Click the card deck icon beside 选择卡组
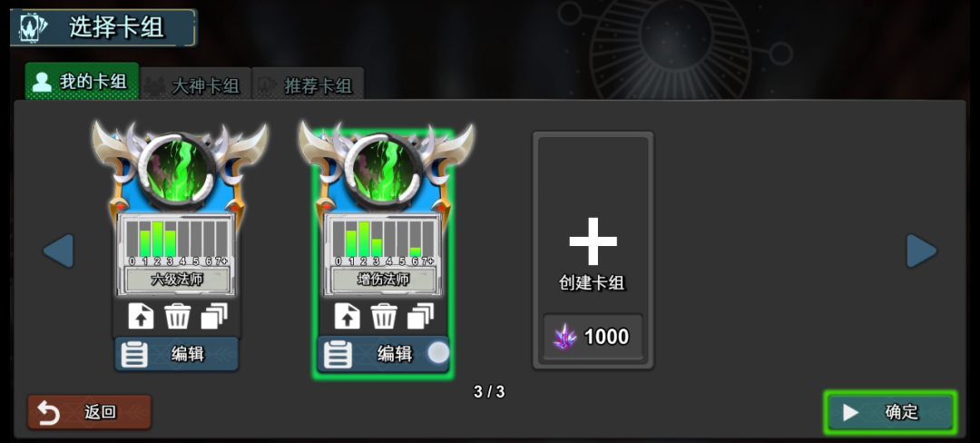 34,27
